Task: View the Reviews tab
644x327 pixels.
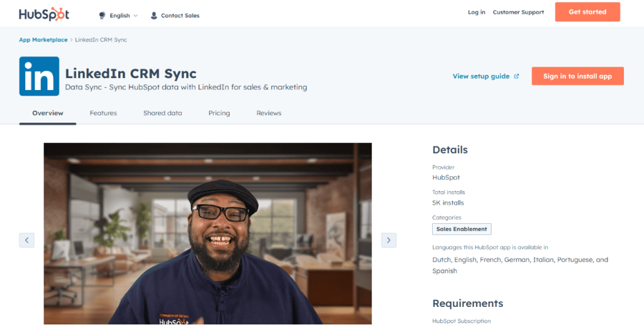Action: [x=269, y=113]
